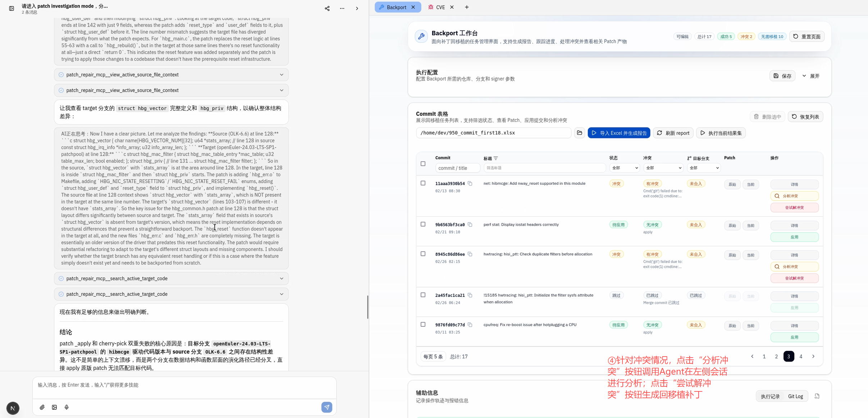Check the row for commit 2a45fac1ca21
This screenshot has height=418, width=868.
pyautogui.click(x=423, y=295)
